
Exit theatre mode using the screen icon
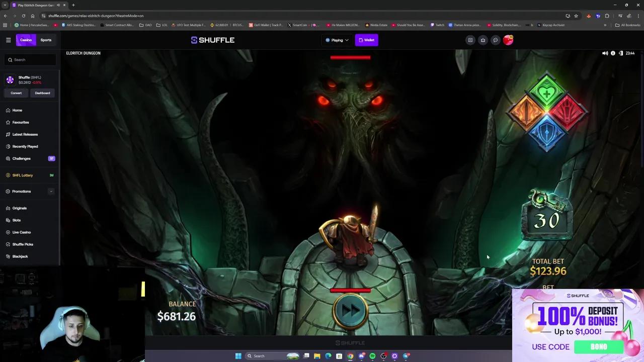point(621,53)
